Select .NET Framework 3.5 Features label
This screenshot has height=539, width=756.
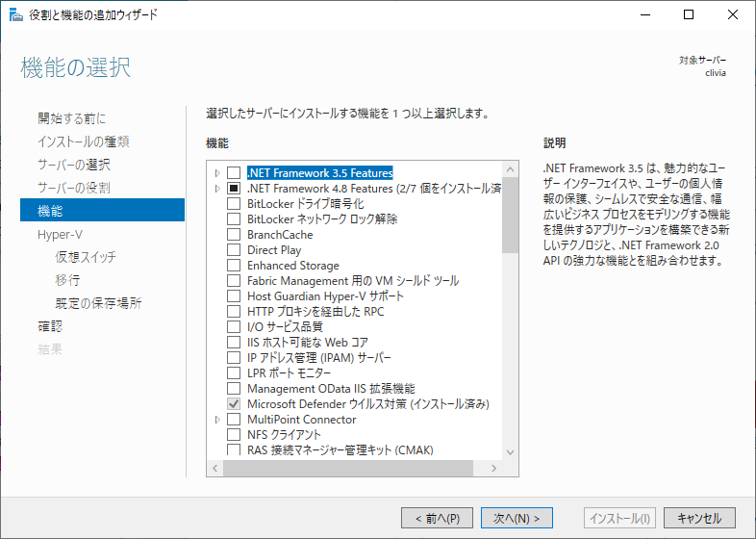click(x=319, y=172)
